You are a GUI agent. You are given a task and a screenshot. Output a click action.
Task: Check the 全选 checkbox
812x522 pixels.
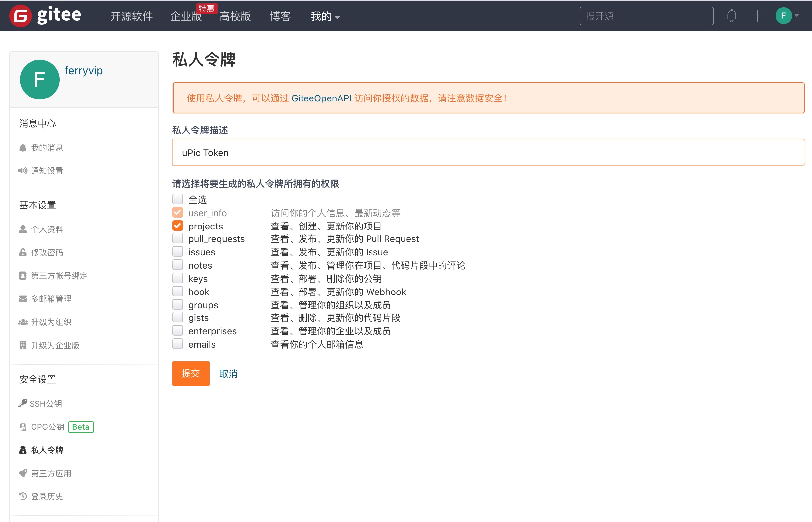tap(178, 199)
